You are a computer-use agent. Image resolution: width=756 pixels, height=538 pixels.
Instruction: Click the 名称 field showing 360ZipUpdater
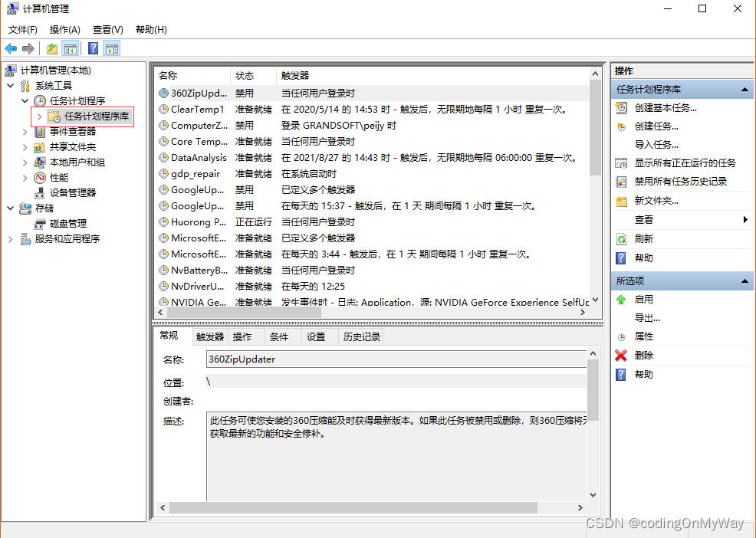click(396, 359)
